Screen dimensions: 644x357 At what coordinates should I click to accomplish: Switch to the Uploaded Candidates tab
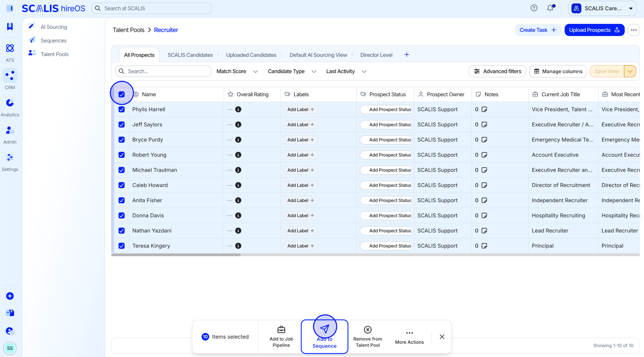point(251,55)
